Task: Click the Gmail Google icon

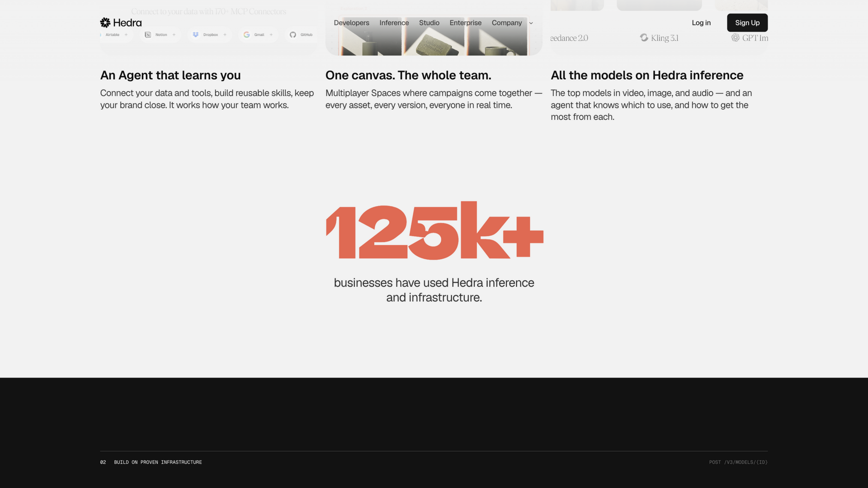Action: click(x=247, y=35)
